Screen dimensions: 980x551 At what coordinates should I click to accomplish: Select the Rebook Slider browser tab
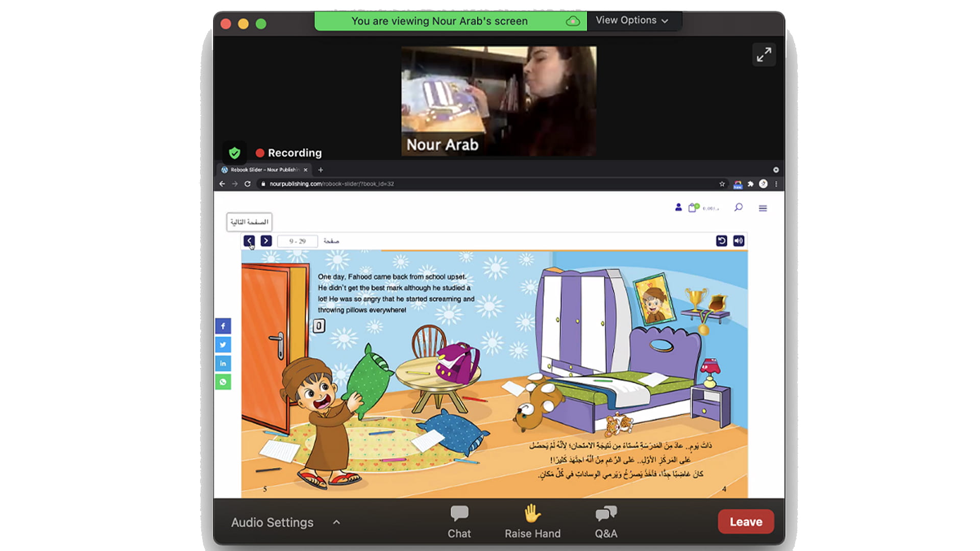(264, 170)
